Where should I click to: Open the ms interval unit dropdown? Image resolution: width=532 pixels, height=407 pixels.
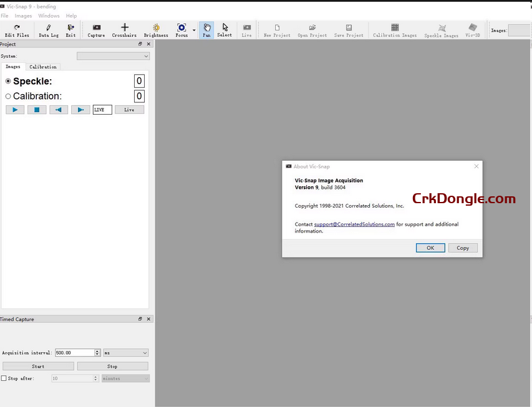tap(125, 353)
